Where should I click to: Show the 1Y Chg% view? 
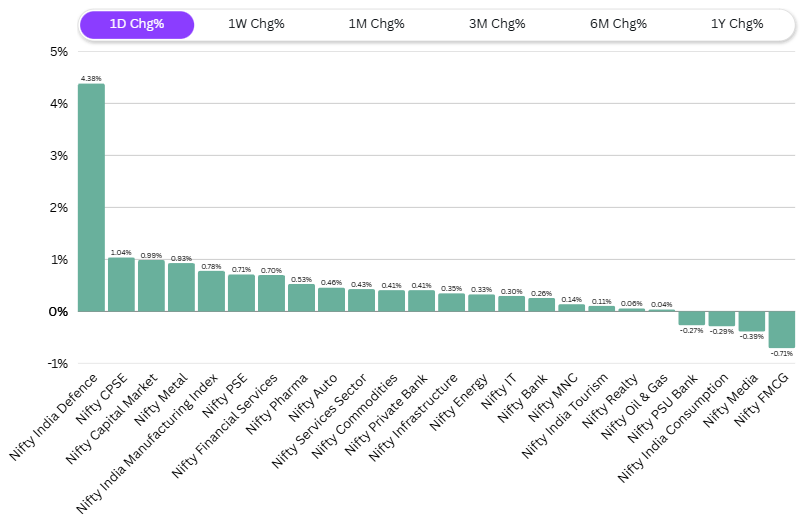click(737, 24)
